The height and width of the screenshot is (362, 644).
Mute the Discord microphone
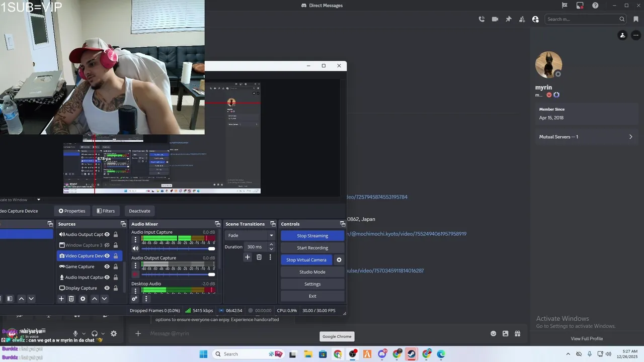tap(75, 333)
